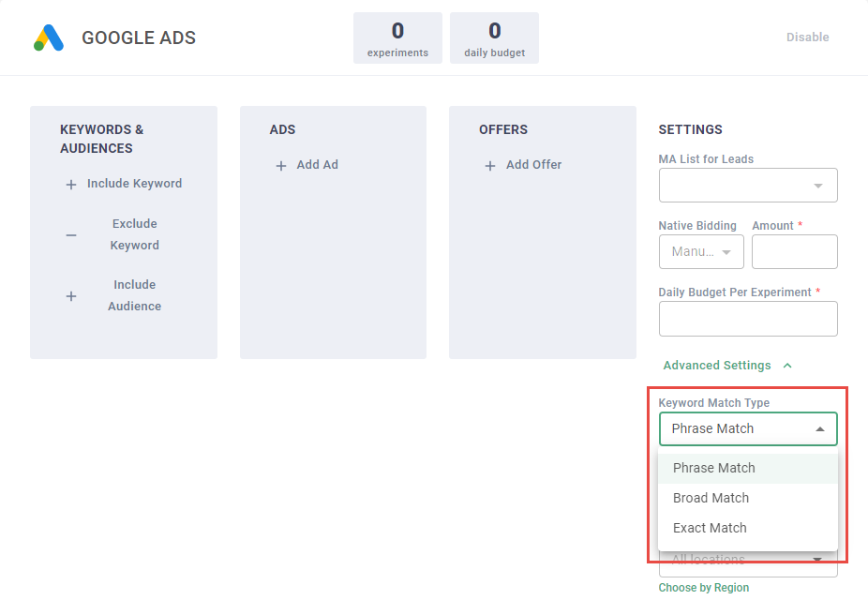Focus the Amount input field
The height and width of the screenshot is (600, 868).
coord(794,252)
